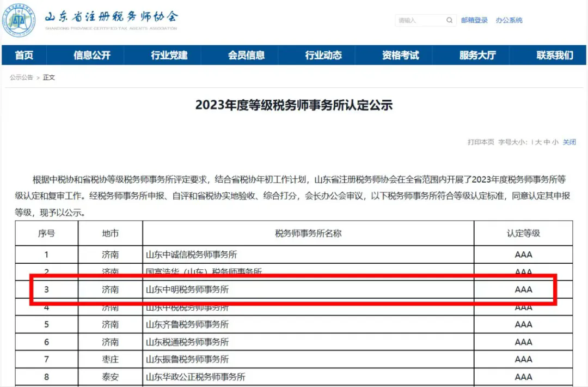Open 邮箱登录 link
This screenshot has width=588, height=387.
pos(474,20)
